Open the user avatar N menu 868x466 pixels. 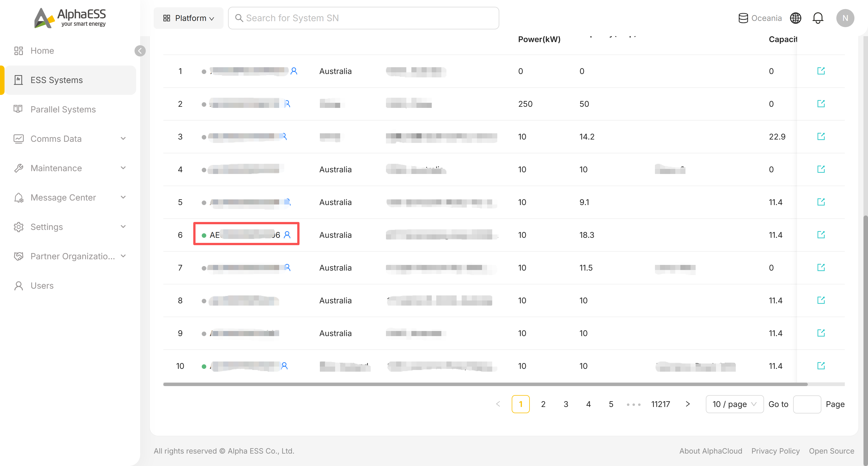click(x=845, y=18)
